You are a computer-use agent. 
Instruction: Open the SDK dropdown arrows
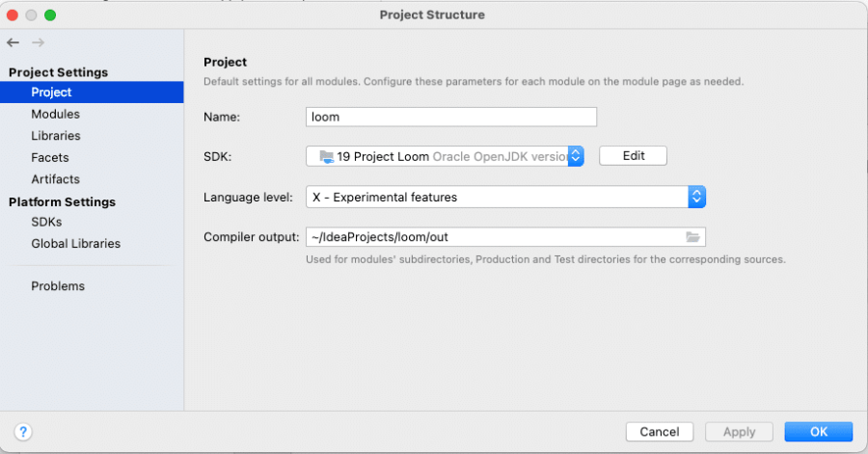[x=576, y=156]
